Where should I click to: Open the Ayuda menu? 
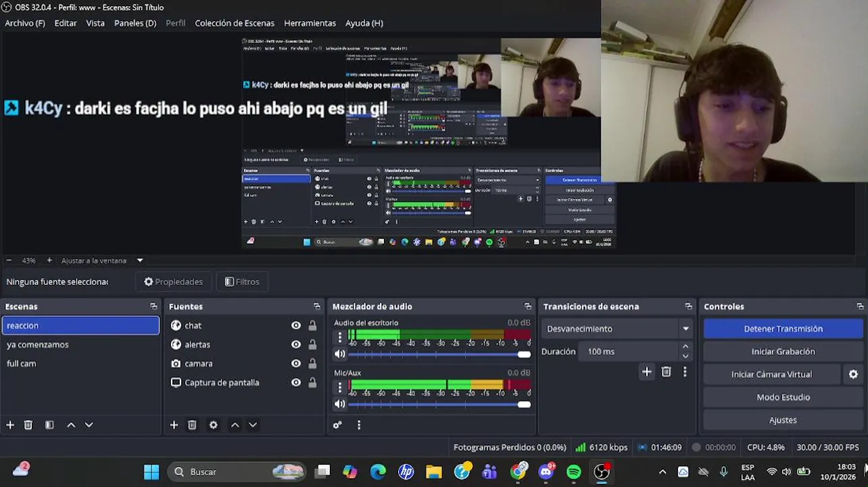point(364,23)
